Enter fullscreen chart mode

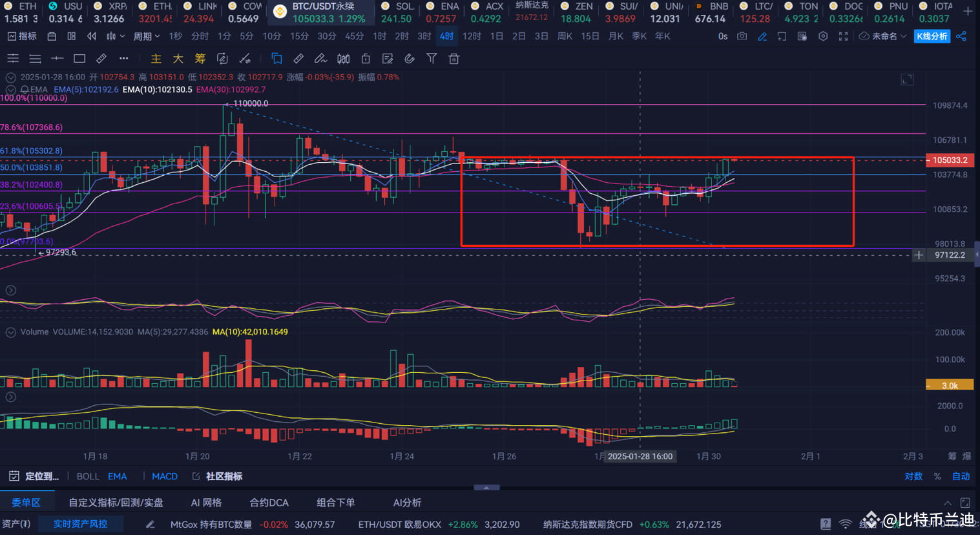pyautogui.click(x=843, y=36)
